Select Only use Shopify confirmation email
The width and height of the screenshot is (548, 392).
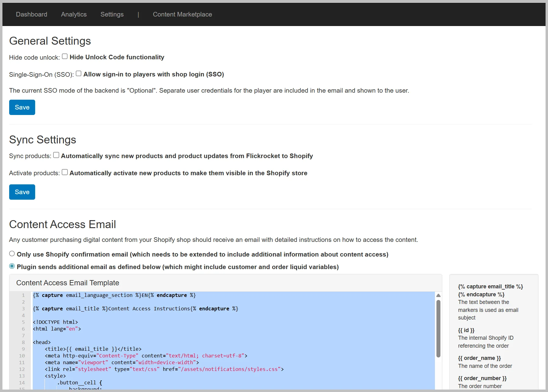(12, 253)
